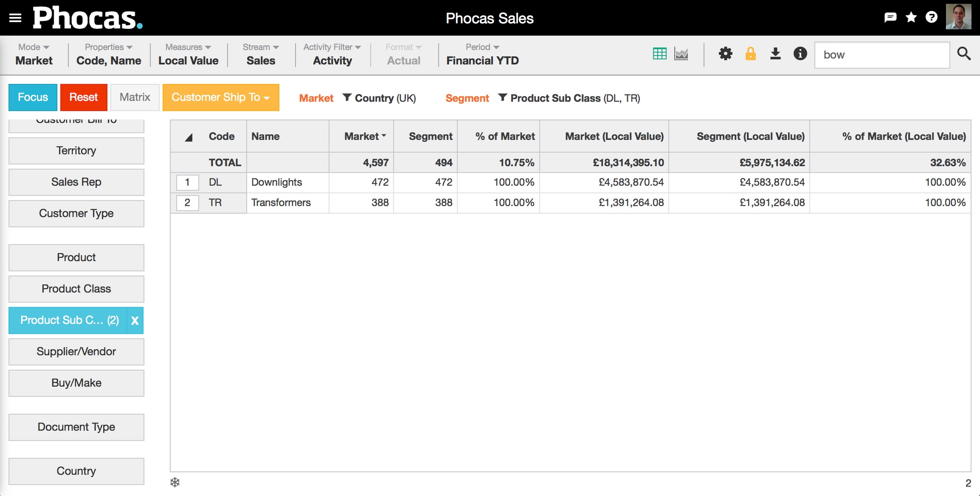
Task: Open Customer Ship To dropdown
Action: coord(220,97)
